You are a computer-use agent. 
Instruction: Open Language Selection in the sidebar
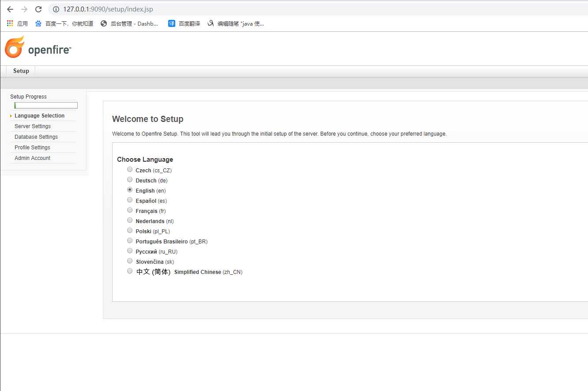39,116
